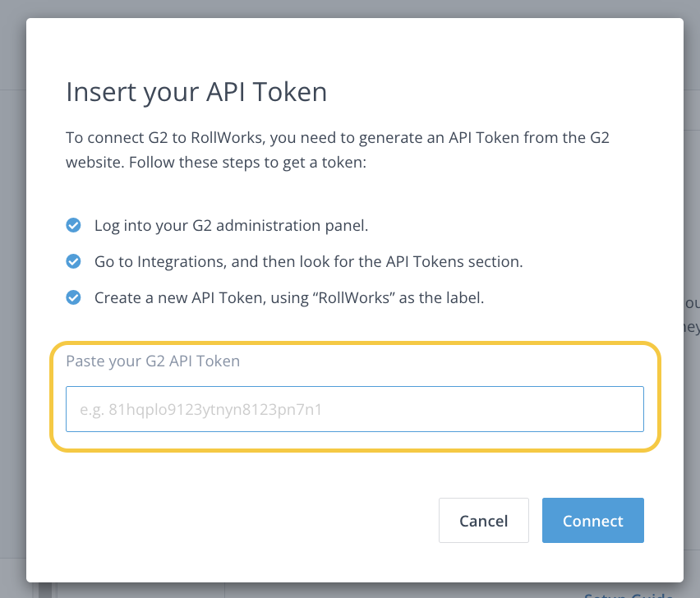Click the checkmark beside "Go to Integrations"
The height and width of the screenshot is (598, 700).
click(x=73, y=261)
